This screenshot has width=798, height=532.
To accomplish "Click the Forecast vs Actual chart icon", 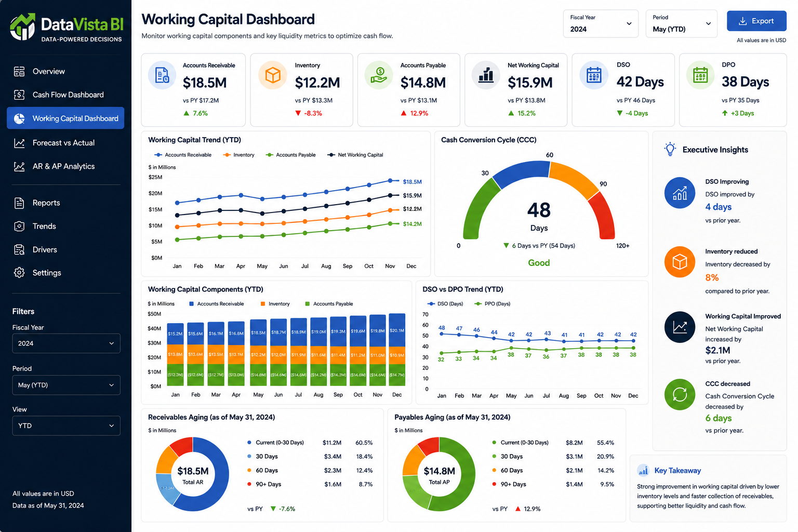I will (x=19, y=143).
